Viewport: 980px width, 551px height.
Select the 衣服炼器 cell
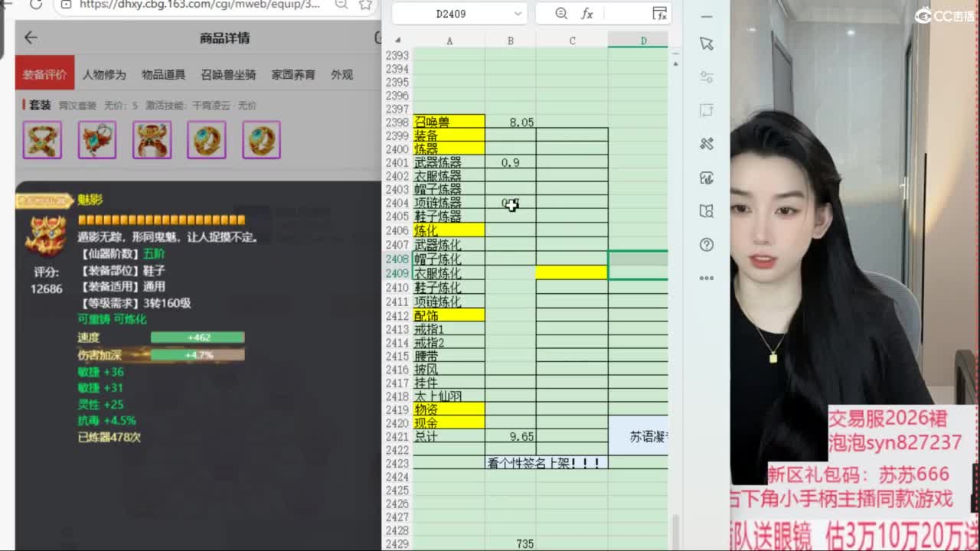[449, 176]
